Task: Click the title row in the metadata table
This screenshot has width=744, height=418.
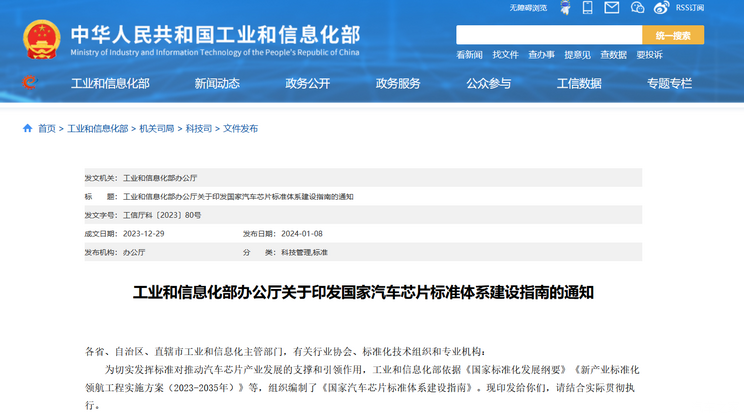Action: coord(363,196)
